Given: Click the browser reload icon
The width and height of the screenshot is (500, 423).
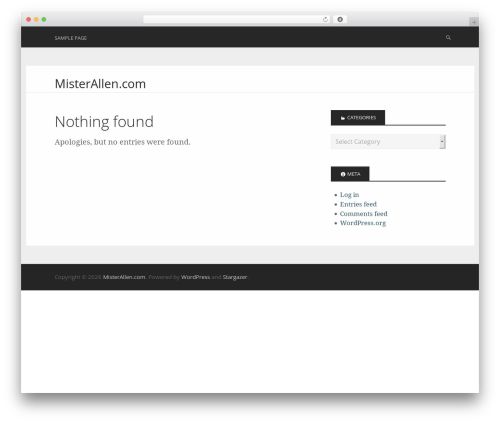Looking at the screenshot, I should tap(325, 20).
